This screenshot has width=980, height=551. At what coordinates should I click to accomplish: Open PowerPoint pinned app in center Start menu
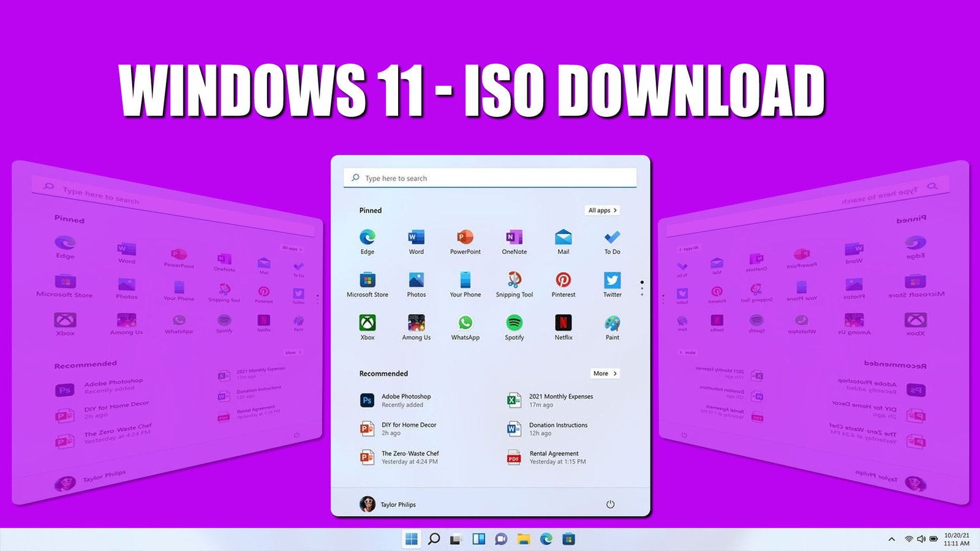click(466, 241)
